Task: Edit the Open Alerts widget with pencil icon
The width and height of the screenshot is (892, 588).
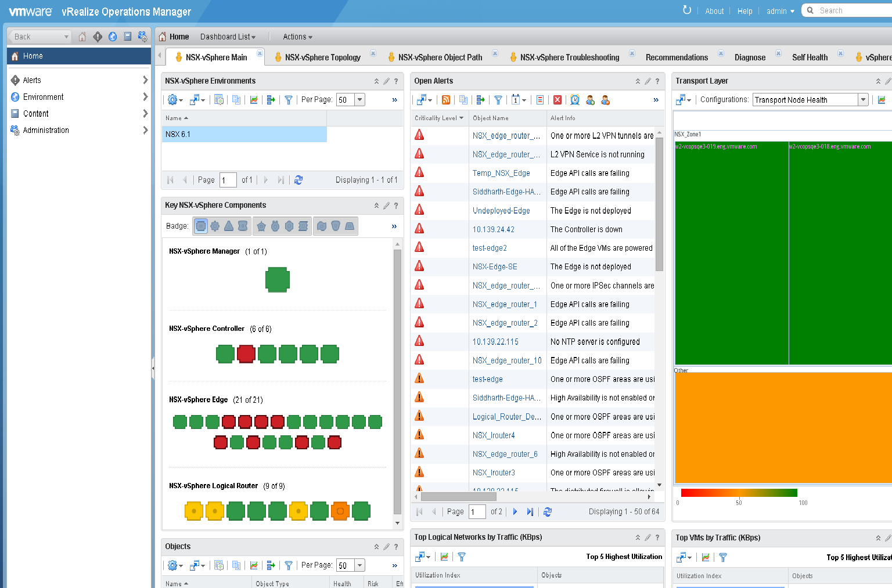Action: tap(648, 81)
